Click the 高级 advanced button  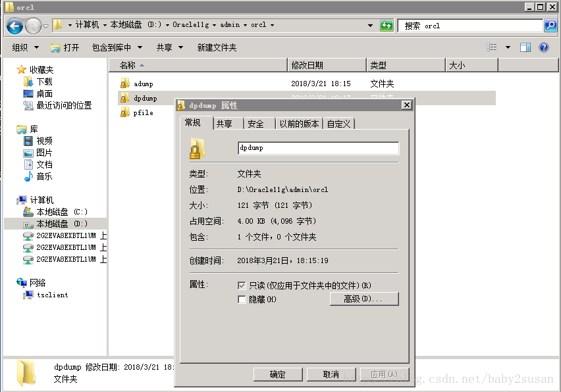(x=363, y=299)
